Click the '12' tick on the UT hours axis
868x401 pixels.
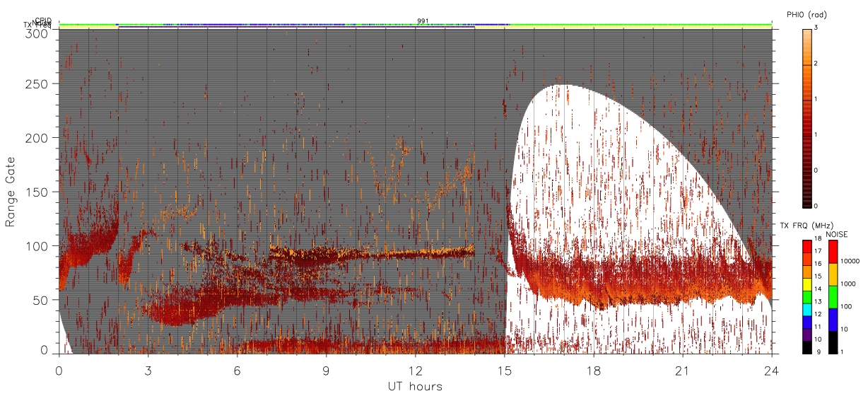coord(415,371)
